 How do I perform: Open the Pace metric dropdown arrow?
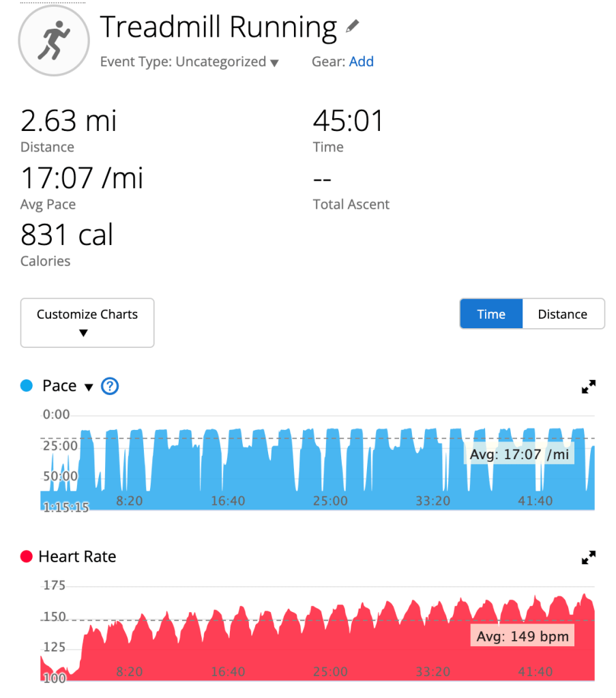pos(88,387)
